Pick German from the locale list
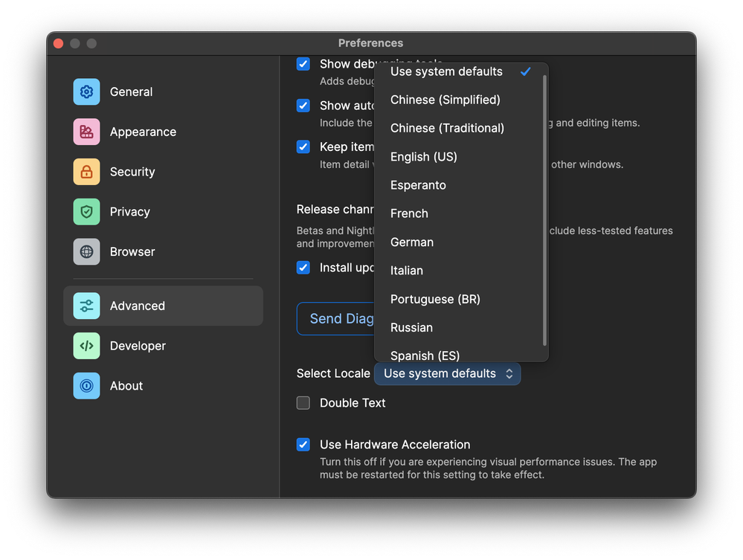743x560 pixels. pyautogui.click(x=412, y=242)
